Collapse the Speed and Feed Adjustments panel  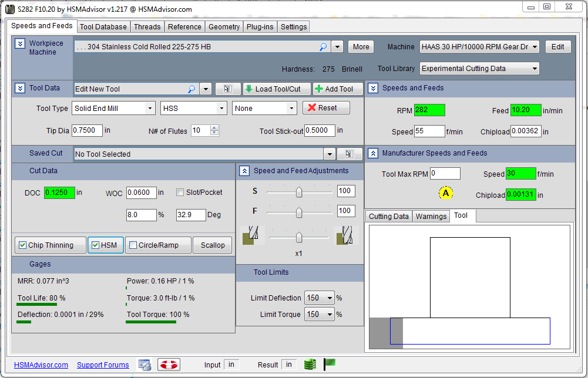pyautogui.click(x=244, y=171)
